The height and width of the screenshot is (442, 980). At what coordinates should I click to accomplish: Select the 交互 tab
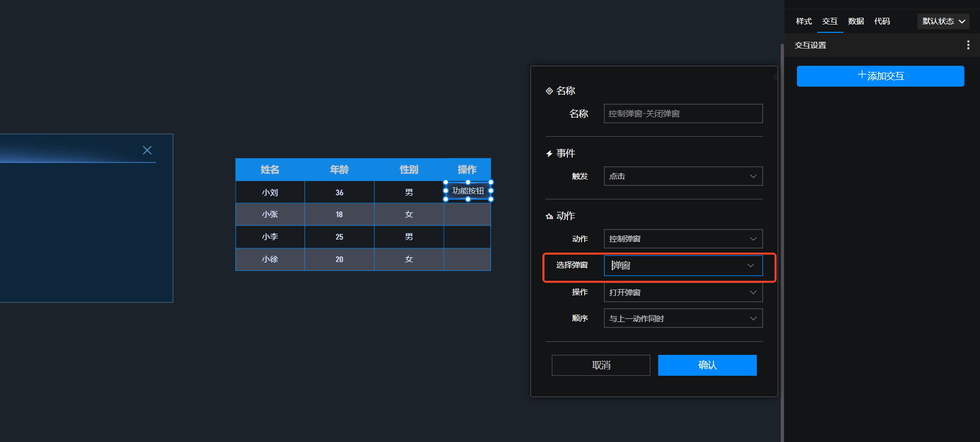click(830, 21)
